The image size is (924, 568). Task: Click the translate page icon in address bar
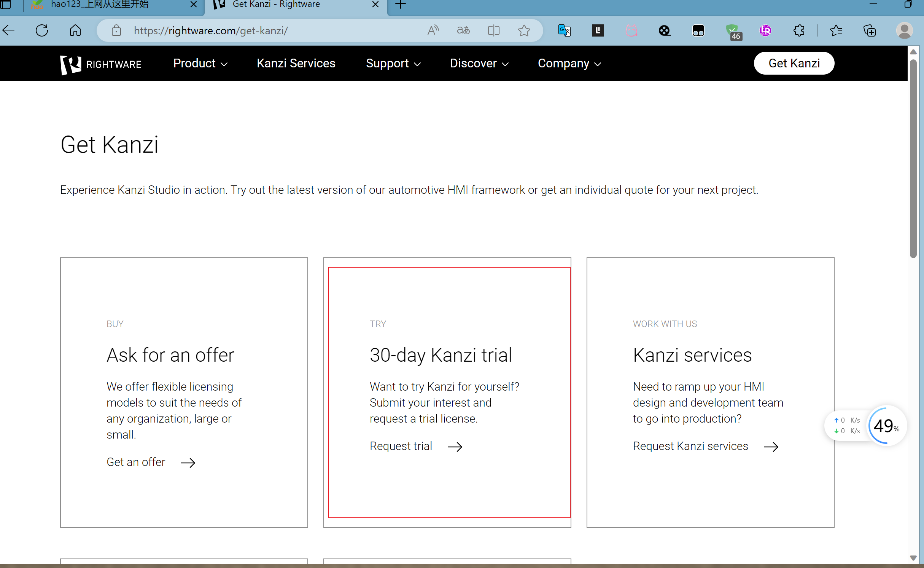[x=463, y=30]
